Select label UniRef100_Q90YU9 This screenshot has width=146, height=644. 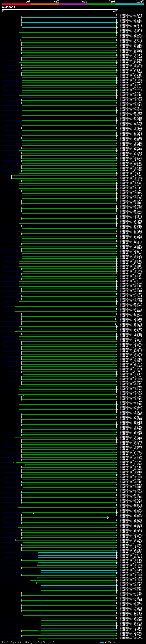tap(131, 414)
